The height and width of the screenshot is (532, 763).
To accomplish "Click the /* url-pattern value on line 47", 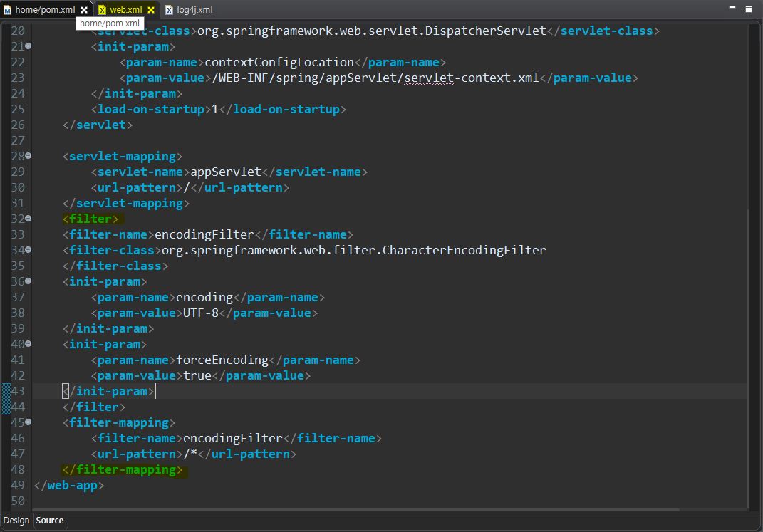I will point(190,454).
